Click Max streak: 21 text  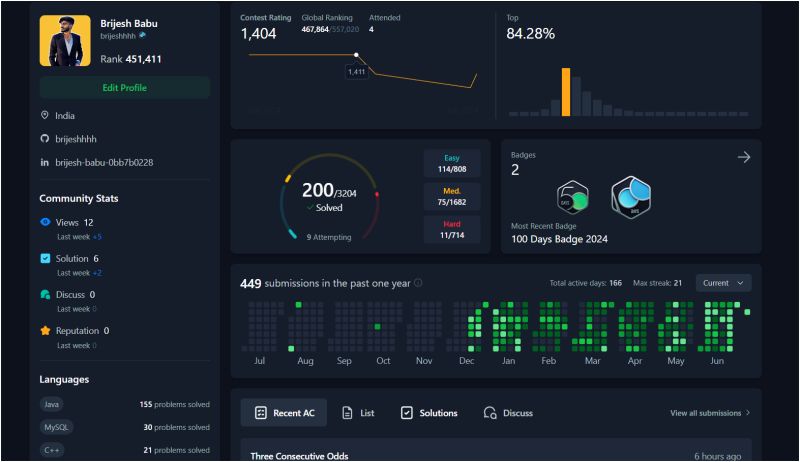point(657,283)
